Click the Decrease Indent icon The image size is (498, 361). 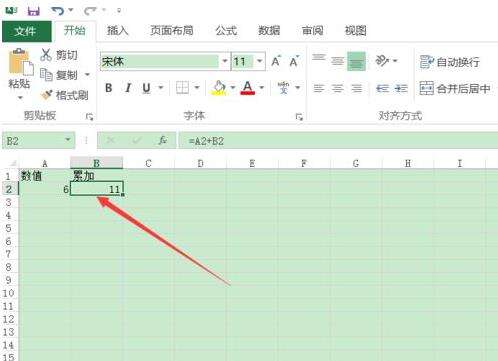click(x=382, y=88)
